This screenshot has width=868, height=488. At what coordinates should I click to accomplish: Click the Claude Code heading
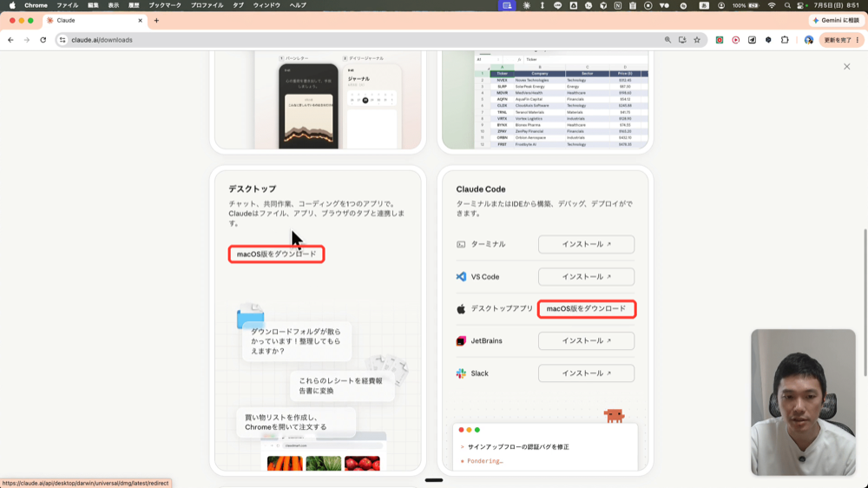tap(481, 189)
